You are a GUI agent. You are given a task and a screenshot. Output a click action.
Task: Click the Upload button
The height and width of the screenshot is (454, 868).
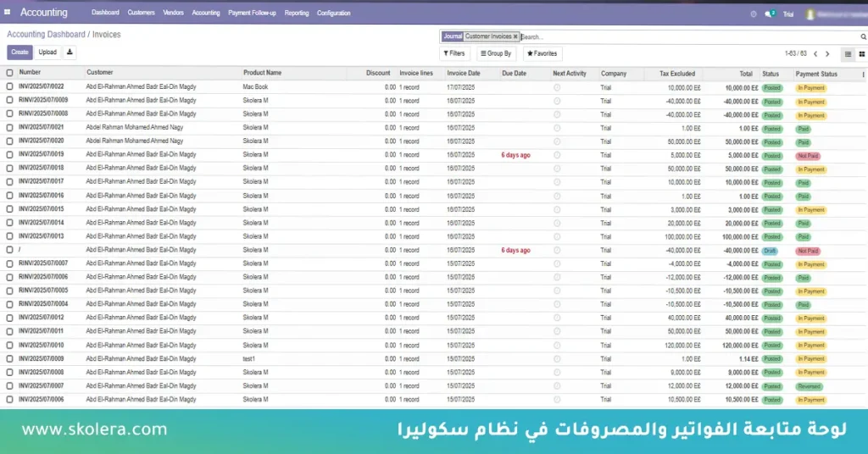tap(47, 52)
